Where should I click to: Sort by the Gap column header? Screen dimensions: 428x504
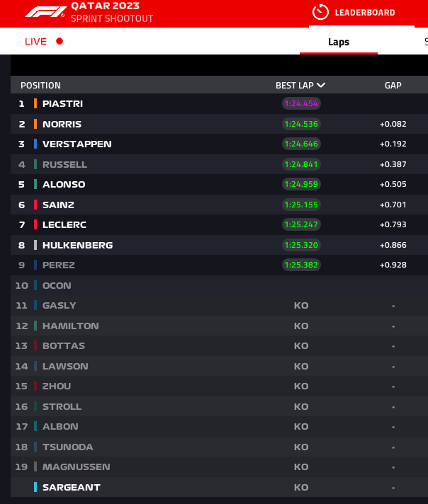pos(393,86)
